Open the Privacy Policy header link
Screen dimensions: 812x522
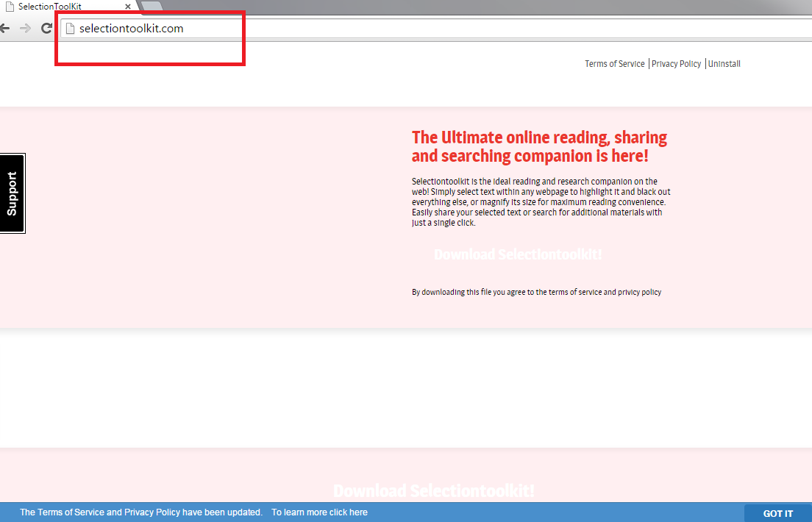pos(676,64)
